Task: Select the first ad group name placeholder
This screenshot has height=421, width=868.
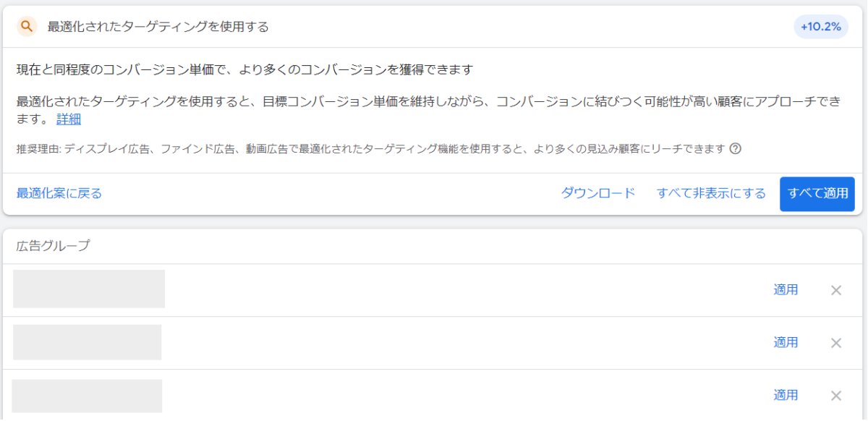Action: (x=89, y=289)
